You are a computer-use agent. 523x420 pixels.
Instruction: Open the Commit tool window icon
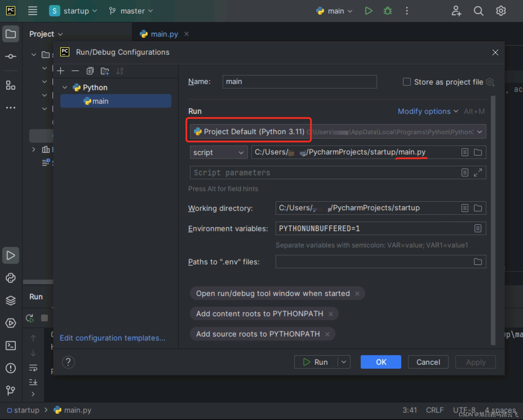pos(11,56)
